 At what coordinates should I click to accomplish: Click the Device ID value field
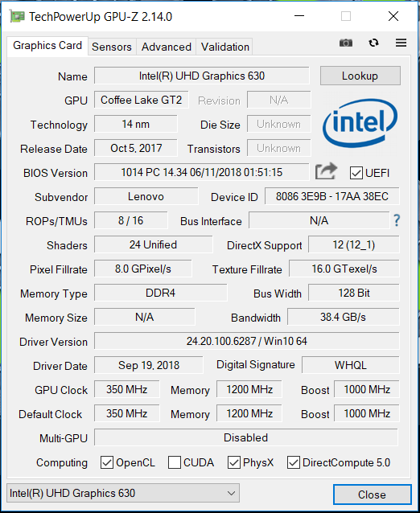point(332,196)
